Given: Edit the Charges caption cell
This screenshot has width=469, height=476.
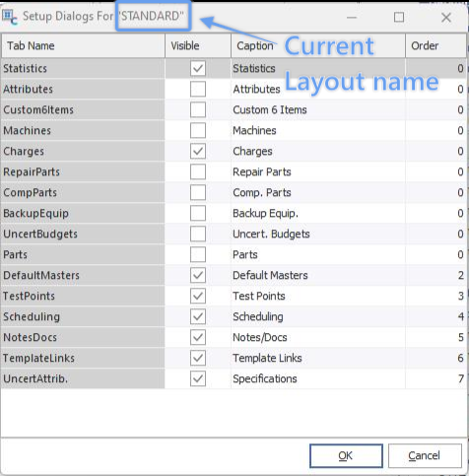Looking at the screenshot, I should 318,151.
